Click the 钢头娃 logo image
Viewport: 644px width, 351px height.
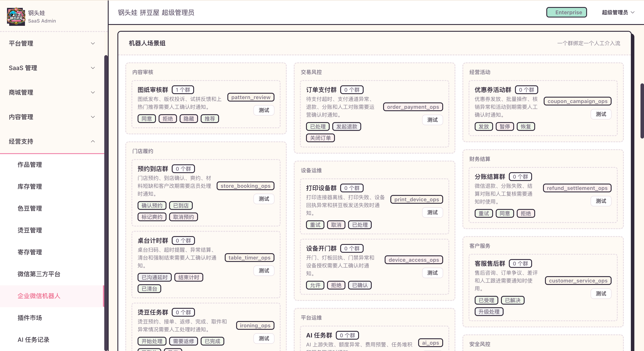coord(16,16)
